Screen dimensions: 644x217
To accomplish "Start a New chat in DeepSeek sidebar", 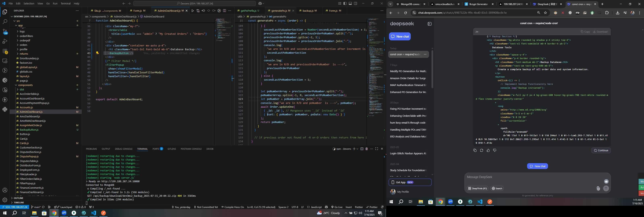I will pyautogui.click(x=400, y=36).
